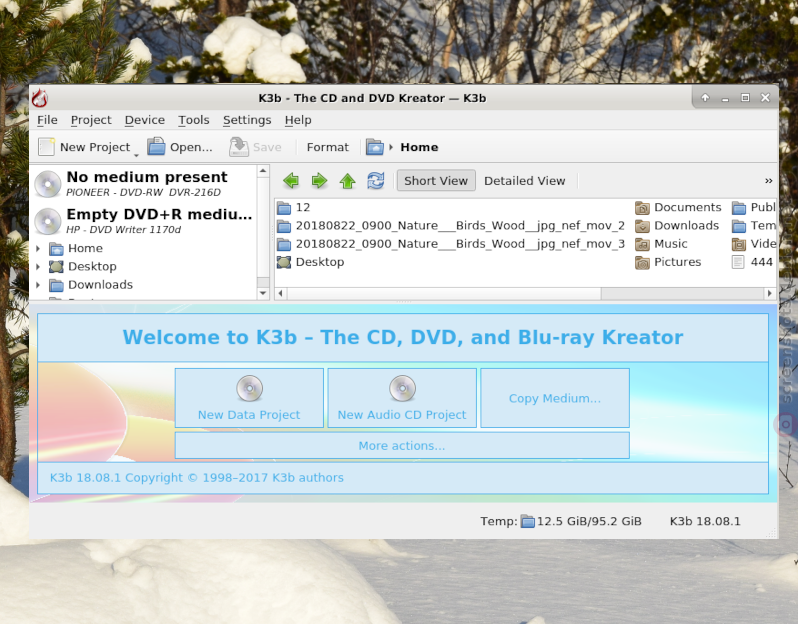Click left arrow of horizontal scrollbar
The width and height of the screenshot is (798, 624).
[x=280, y=294]
